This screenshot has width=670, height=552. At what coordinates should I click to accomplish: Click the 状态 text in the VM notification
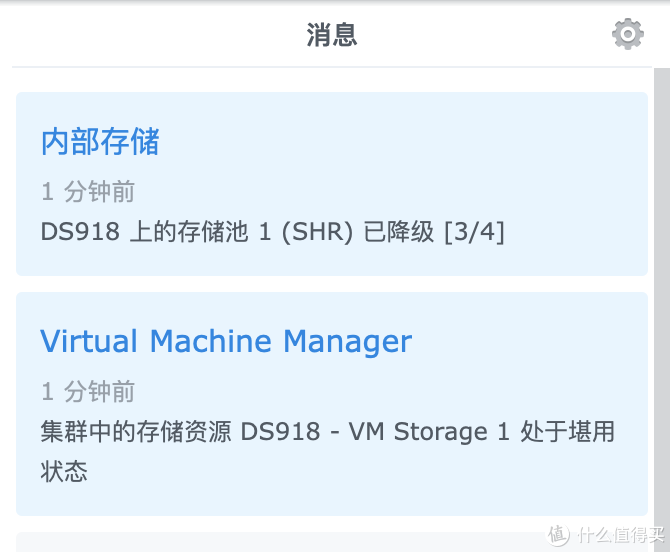tap(64, 471)
